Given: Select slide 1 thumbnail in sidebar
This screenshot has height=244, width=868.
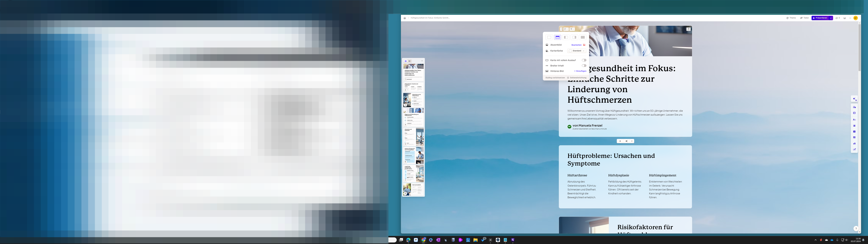Looking at the screenshot, I should tap(413, 73).
